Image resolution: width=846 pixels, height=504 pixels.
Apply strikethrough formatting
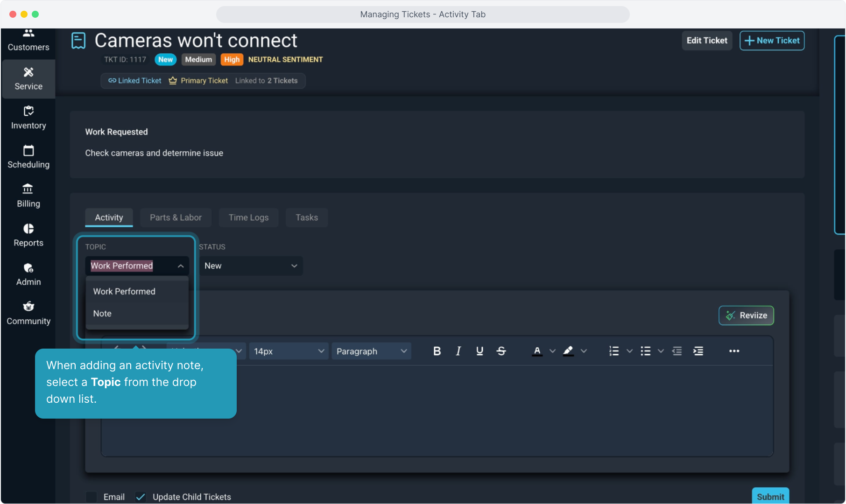pyautogui.click(x=501, y=351)
